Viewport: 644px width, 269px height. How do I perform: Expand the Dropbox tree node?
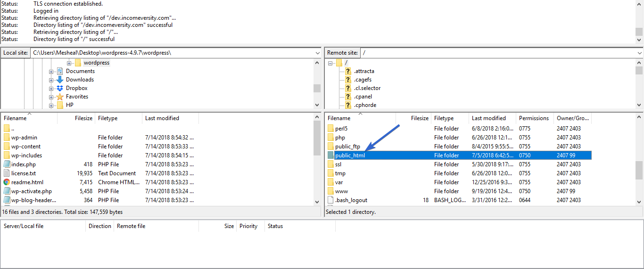51,88
